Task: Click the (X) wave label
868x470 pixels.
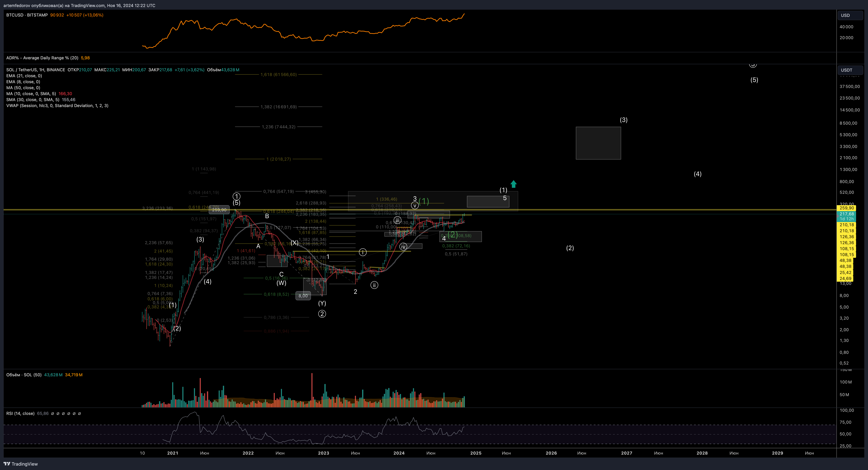Action: tap(294, 243)
